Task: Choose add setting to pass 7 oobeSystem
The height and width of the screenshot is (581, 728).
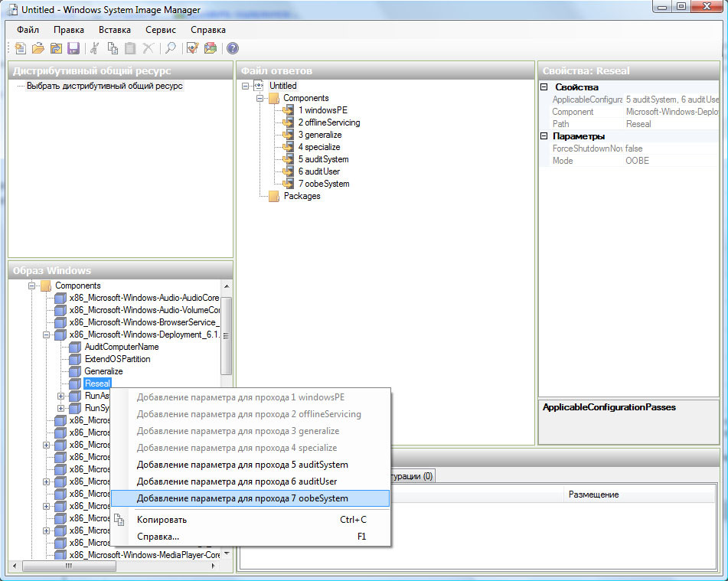Action: coord(242,498)
